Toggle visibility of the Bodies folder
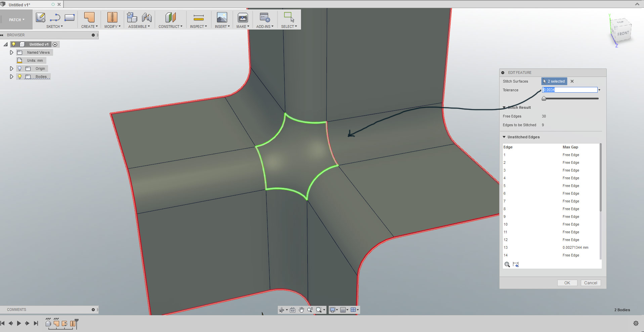This screenshot has height=332, width=644. pos(20,77)
